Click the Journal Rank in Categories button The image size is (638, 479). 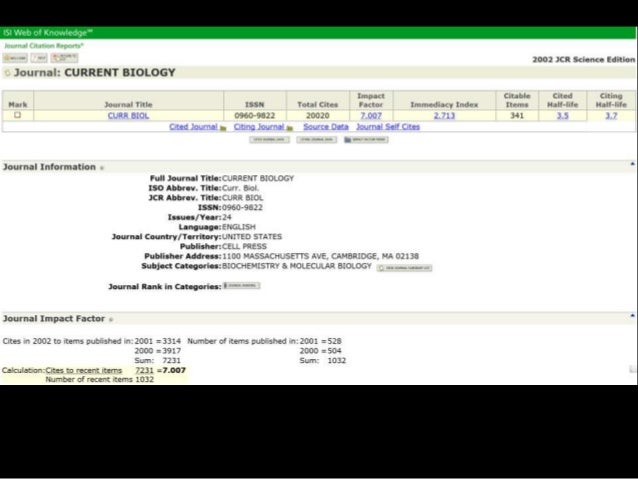pos(241,286)
